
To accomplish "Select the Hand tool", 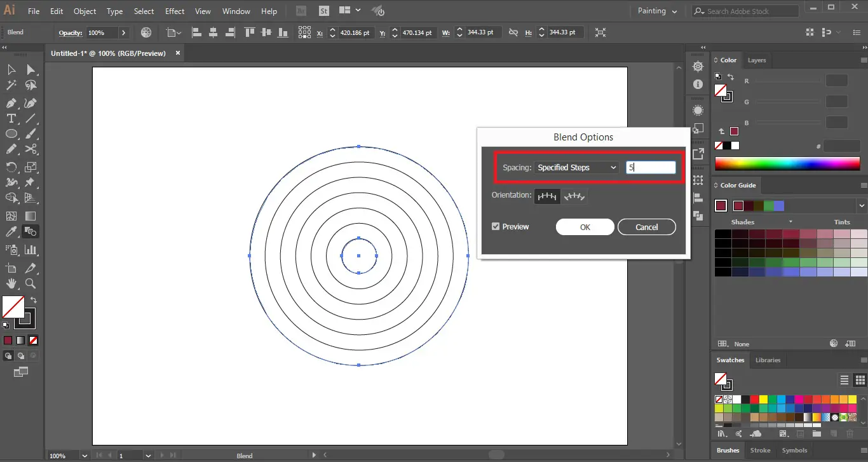I will click(x=11, y=283).
